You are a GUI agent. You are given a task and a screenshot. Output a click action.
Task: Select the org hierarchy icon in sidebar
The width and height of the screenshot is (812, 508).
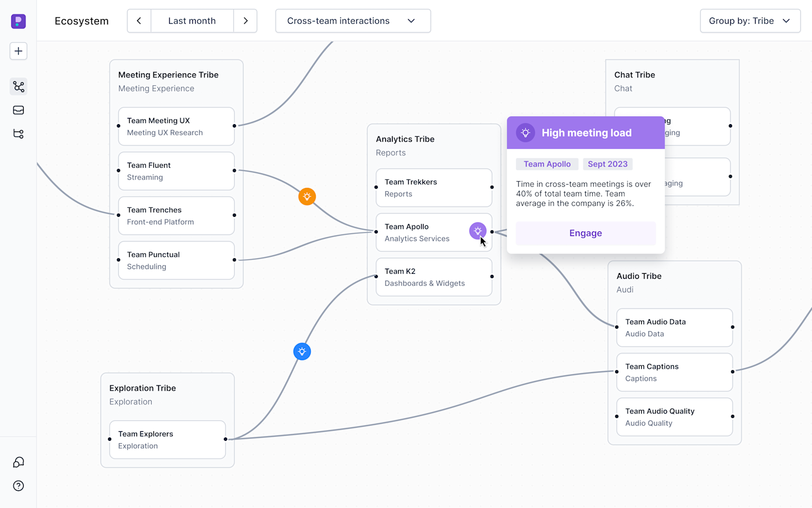[18, 134]
